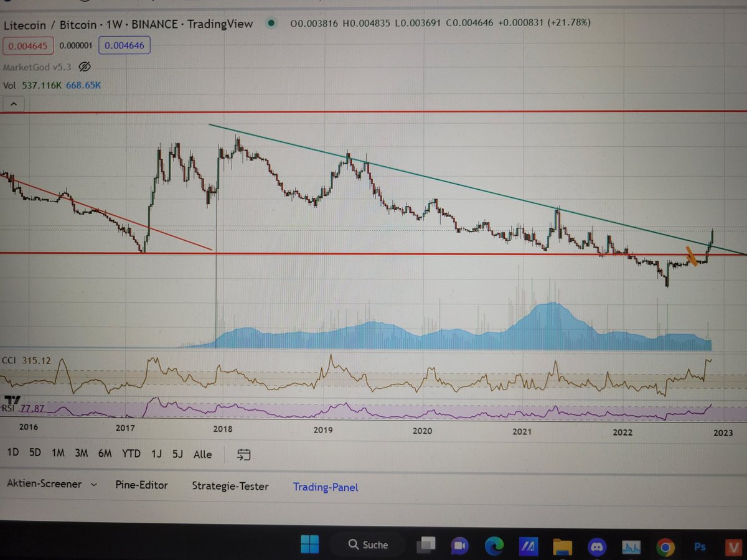
Task: Switch to Google Chrome in taskbar
Action: tap(665, 548)
